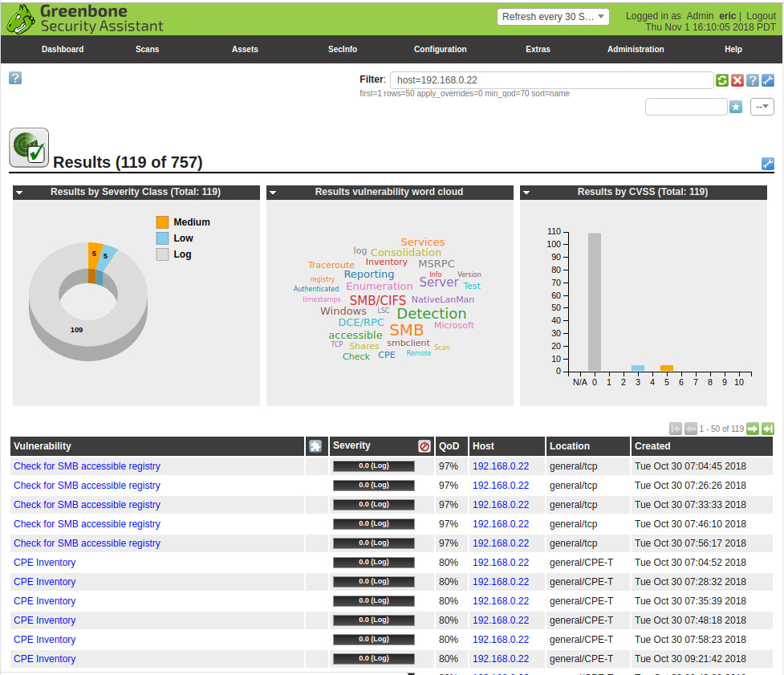This screenshot has width=784, height=675.
Task: Open the SecInfo menu
Action: click(x=343, y=49)
